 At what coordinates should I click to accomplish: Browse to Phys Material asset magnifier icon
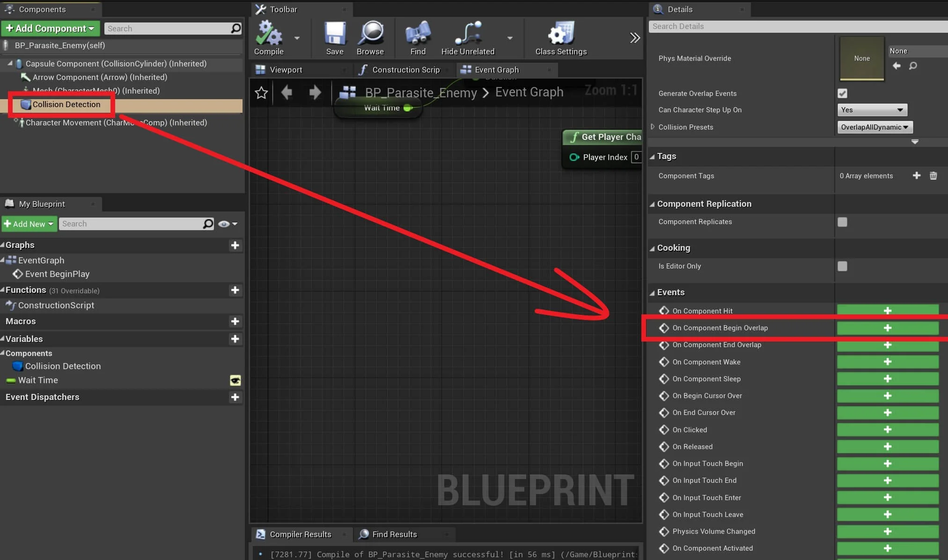pyautogui.click(x=913, y=65)
